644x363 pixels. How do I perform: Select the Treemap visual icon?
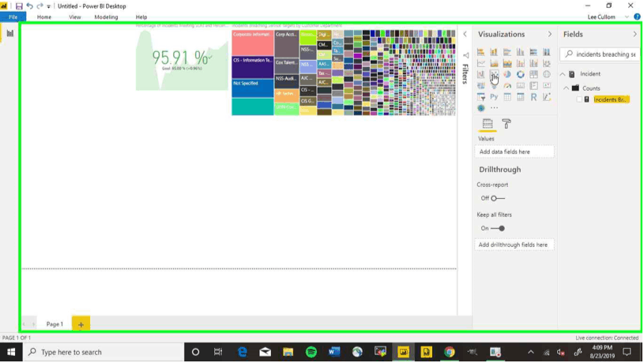pyautogui.click(x=533, y=75)
